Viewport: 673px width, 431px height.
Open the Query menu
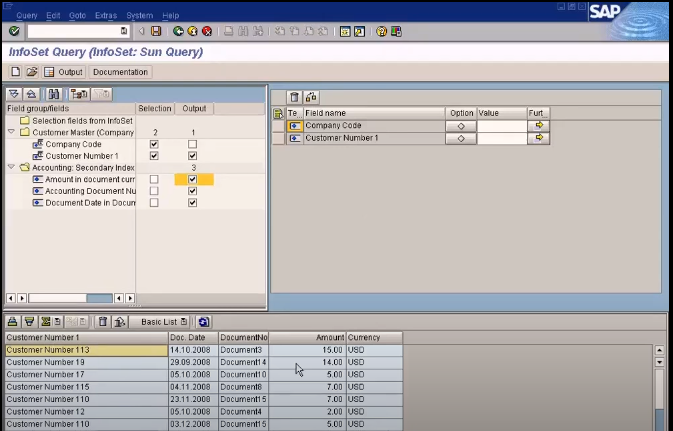pyautogui.click(x=27, y=15)
